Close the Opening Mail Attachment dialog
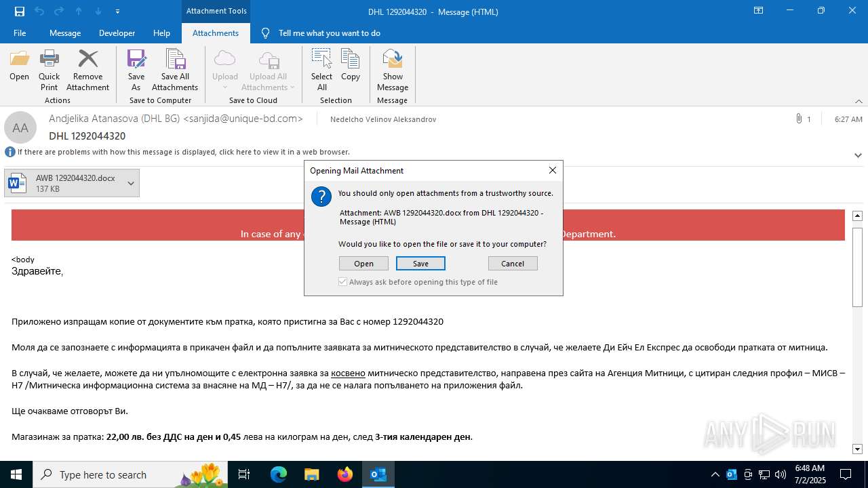Screen dimensions: 868x488 (552, 170)
